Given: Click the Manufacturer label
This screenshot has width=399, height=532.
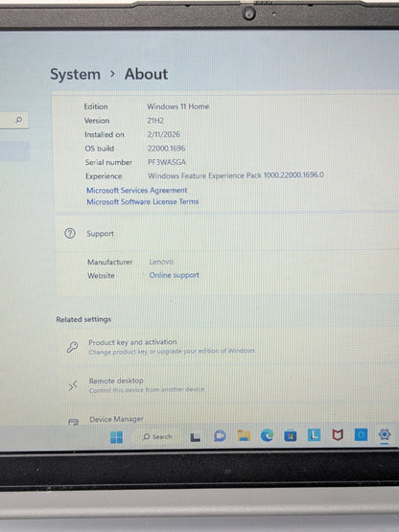Looking at the screenshot, I should 109,262.
